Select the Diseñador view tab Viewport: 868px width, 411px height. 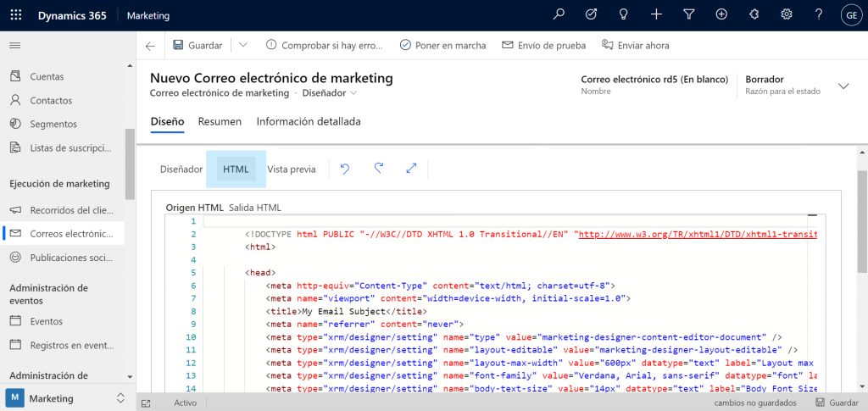point(181,169)
